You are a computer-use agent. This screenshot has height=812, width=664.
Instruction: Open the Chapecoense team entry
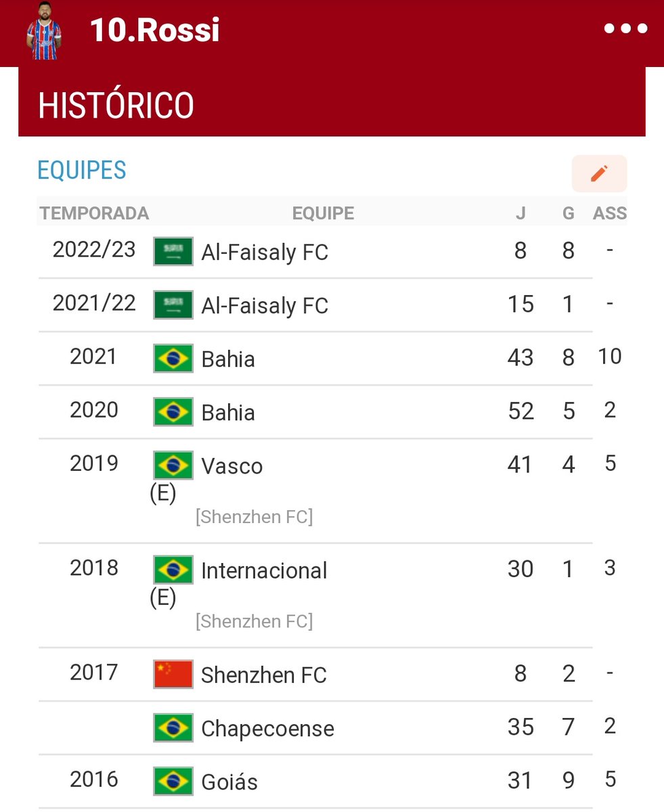click(267, 729)
